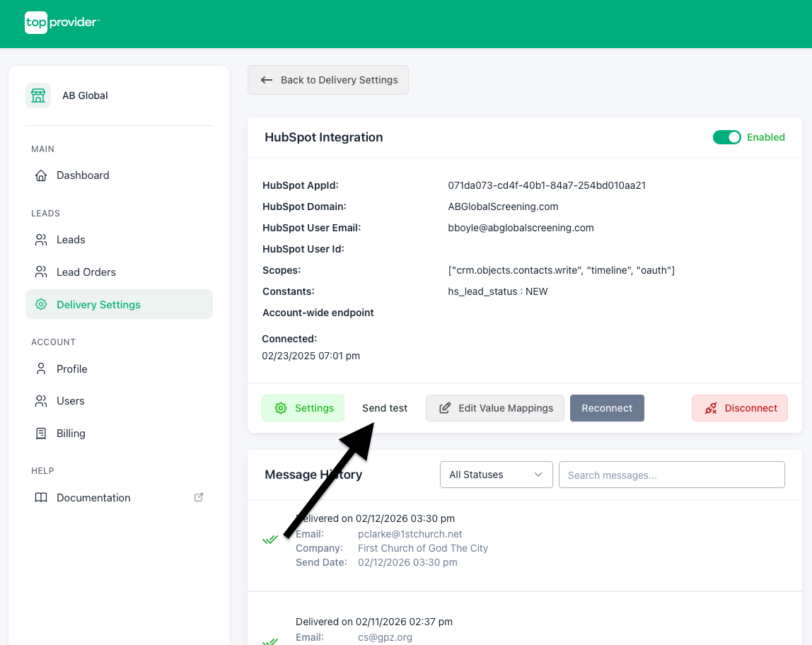
Task: Select Delivery Settings in sidebar
Action: pos(98,305)
